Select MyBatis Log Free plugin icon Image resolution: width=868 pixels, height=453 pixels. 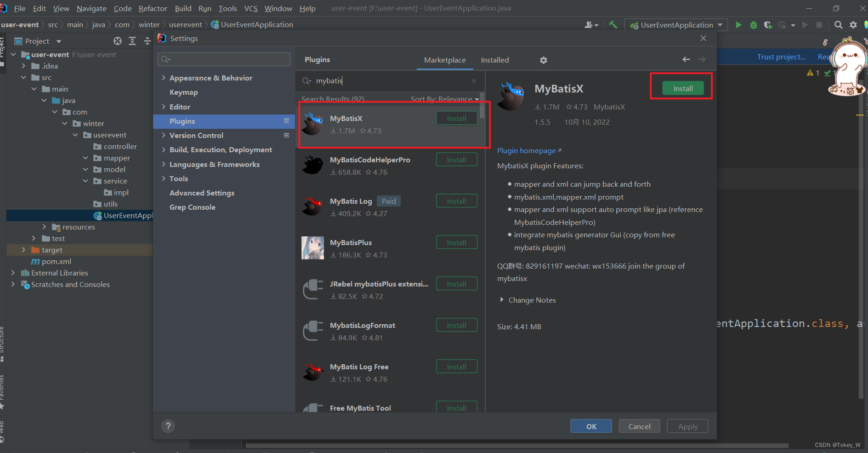[313, 372]
